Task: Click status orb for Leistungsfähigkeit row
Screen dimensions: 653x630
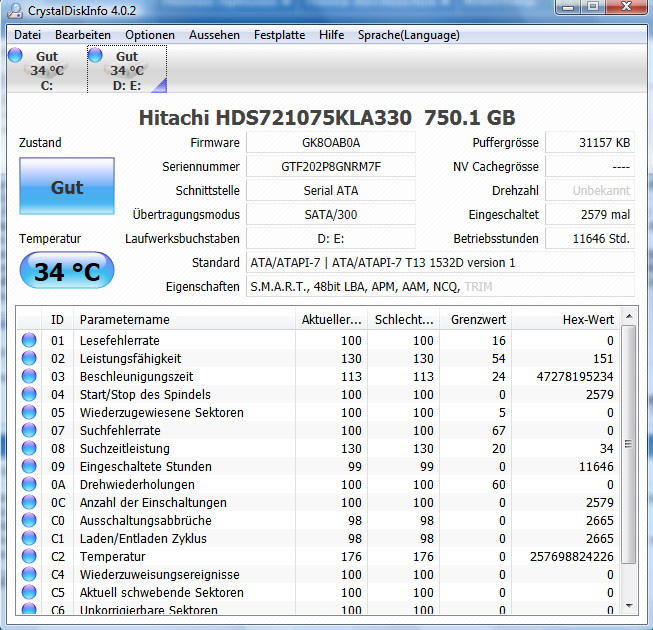Action: click(x=29, y=358)
